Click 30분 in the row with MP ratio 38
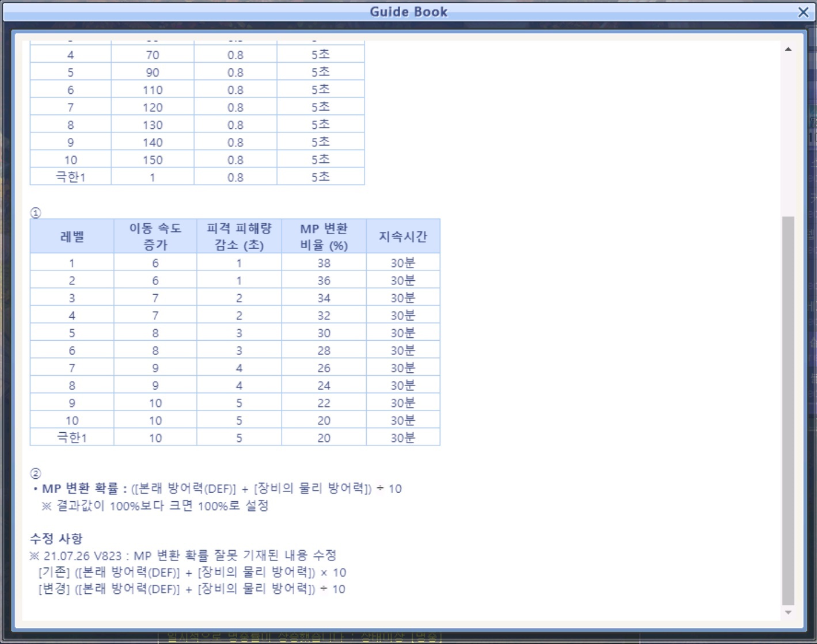817x644 pixels. (403, 263)
